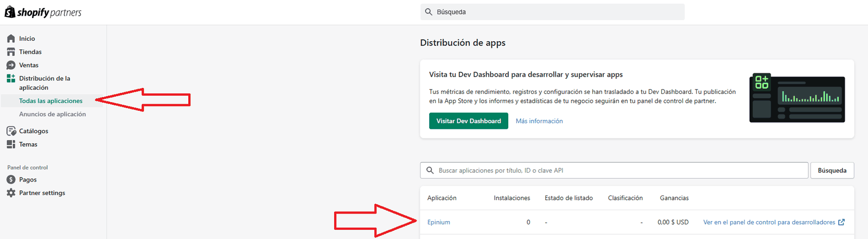Click the Shopify Partners logo
Viewport: 868px width, 239px height.
pos(43,12)
